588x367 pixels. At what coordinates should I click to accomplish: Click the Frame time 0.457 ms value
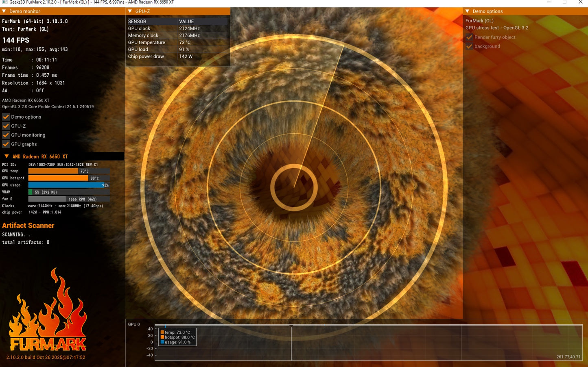47,75
